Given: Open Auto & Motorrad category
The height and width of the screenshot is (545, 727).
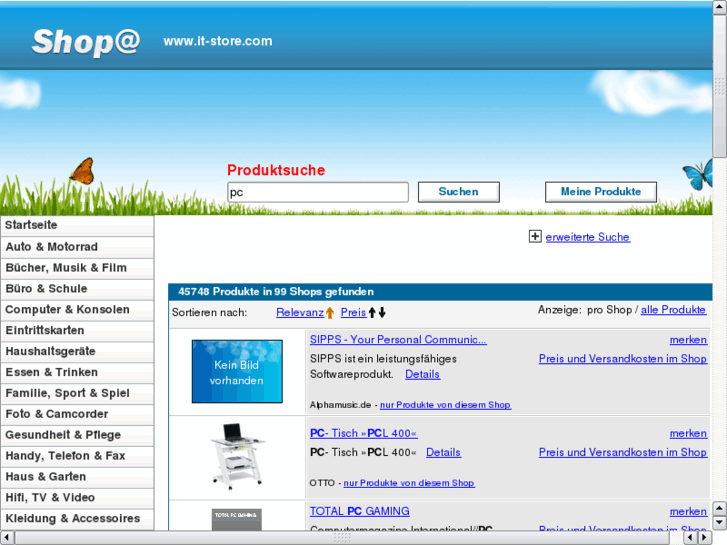Looking at the screenshot, I should [x=77, y=247].
